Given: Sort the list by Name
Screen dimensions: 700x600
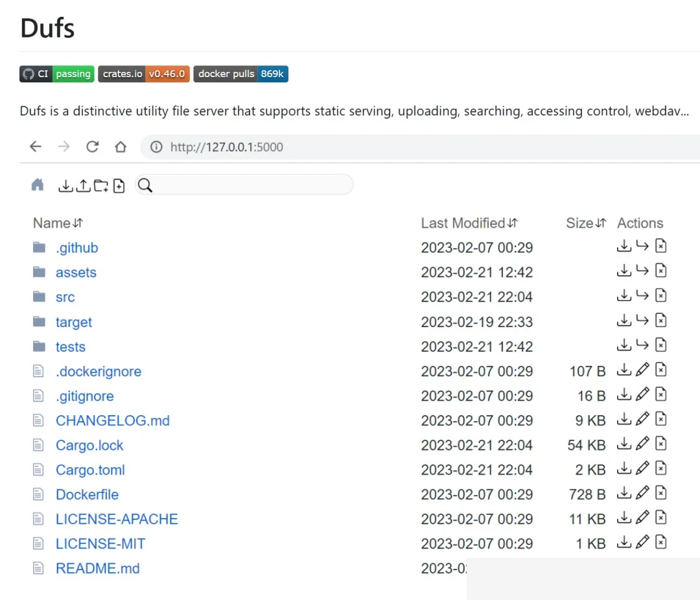Looking at the screenshot, I should (58, 223).
